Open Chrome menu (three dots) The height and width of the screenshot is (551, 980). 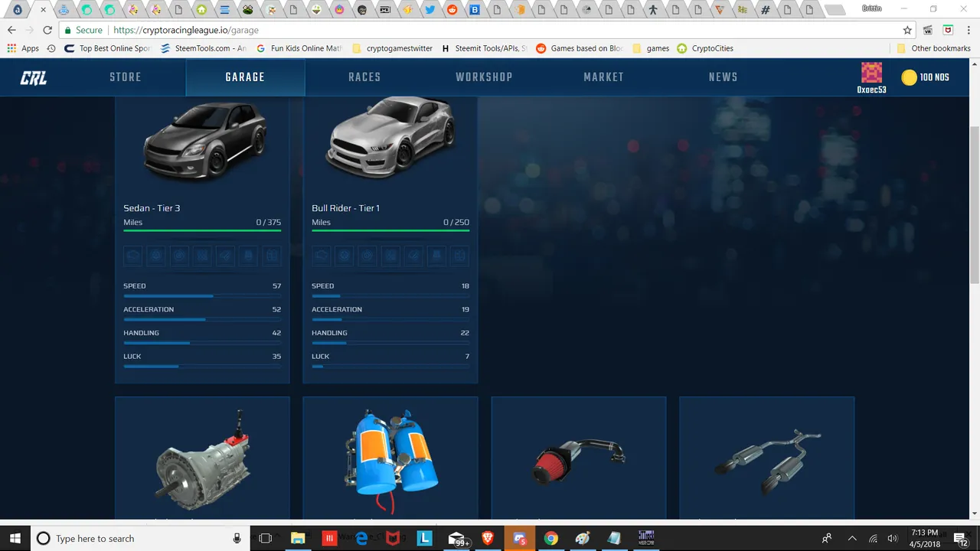(x=968, y=30)
